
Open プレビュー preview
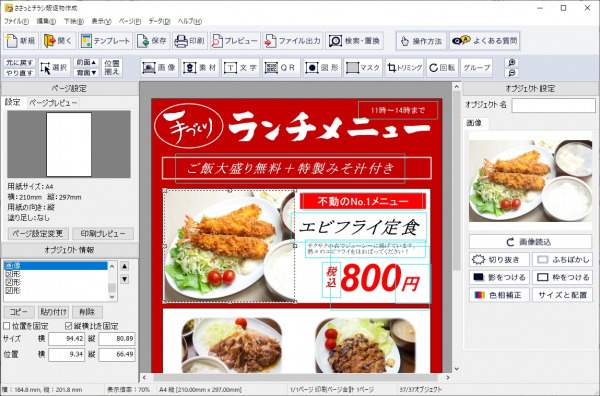coord(235,41)
